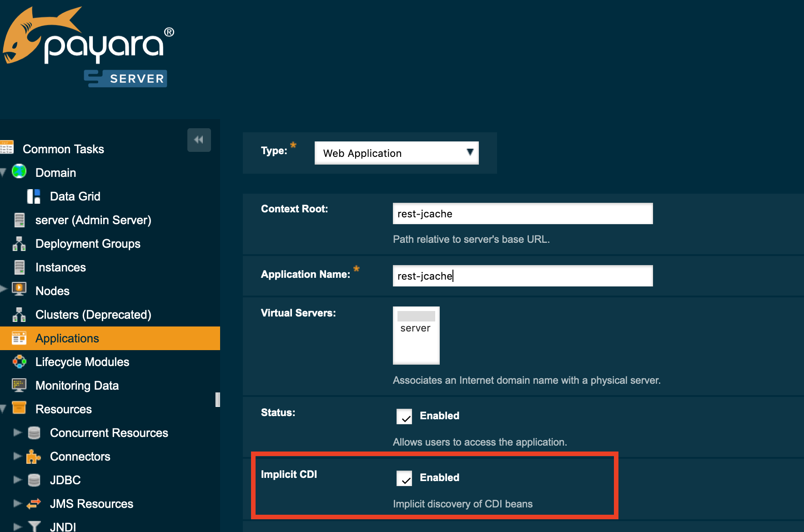The image size is (804, 532).
Task: Uncheck the Status Enabled checkbox
Action: (404, 416)
